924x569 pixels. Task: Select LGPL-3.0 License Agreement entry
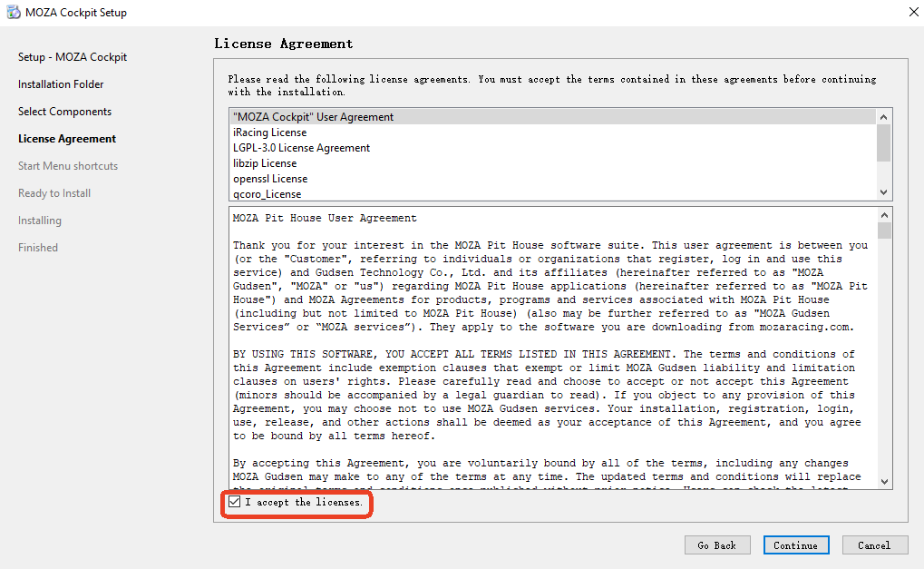(552, 147)
